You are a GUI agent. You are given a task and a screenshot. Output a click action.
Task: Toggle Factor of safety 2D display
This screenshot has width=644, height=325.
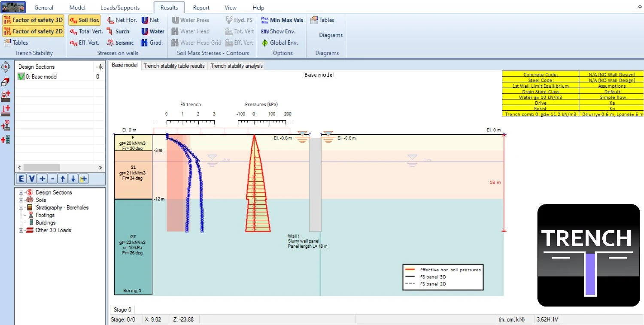(x=33, y=31)
